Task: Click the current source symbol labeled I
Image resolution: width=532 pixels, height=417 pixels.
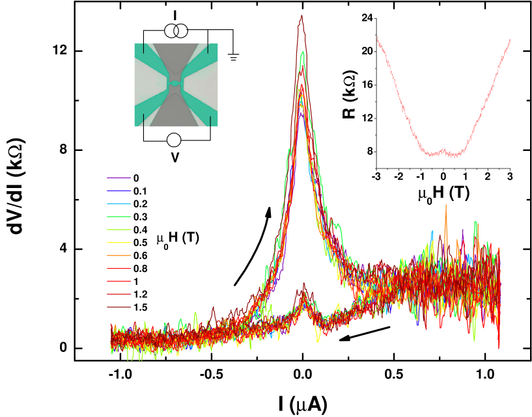Action: coord(176,31)
